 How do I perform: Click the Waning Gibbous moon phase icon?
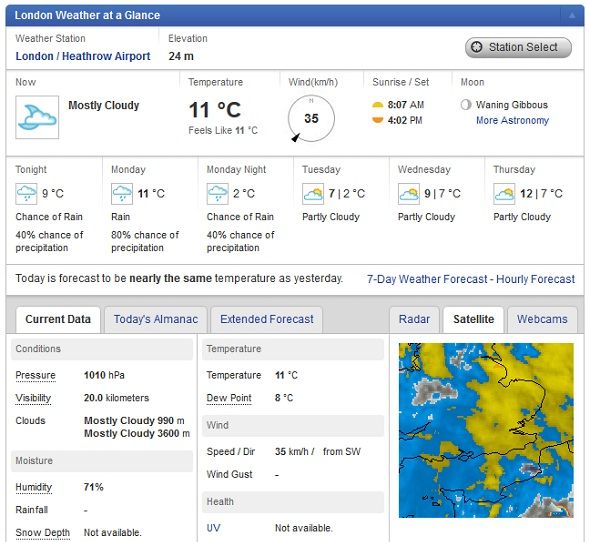click(x=466, y=105)
